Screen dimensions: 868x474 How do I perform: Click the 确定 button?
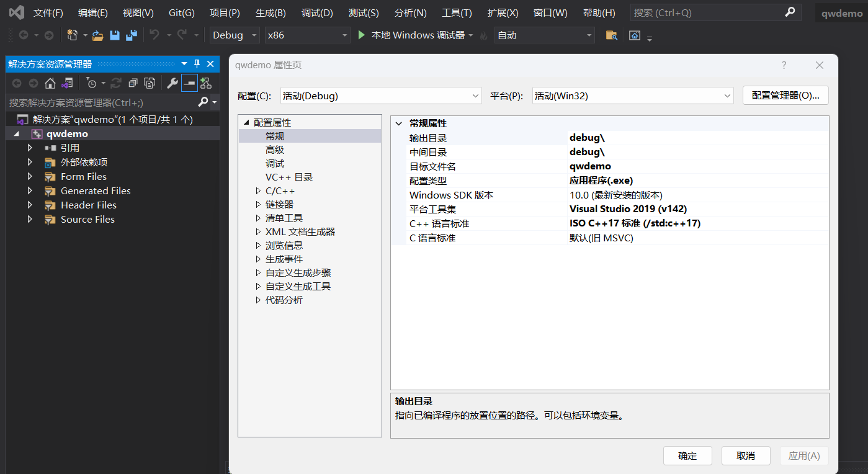(x=687, y=456)
